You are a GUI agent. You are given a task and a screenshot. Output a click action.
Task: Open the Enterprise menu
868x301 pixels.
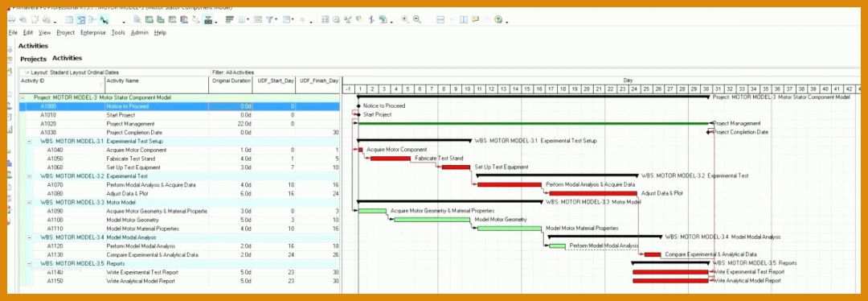click(93, 33)
